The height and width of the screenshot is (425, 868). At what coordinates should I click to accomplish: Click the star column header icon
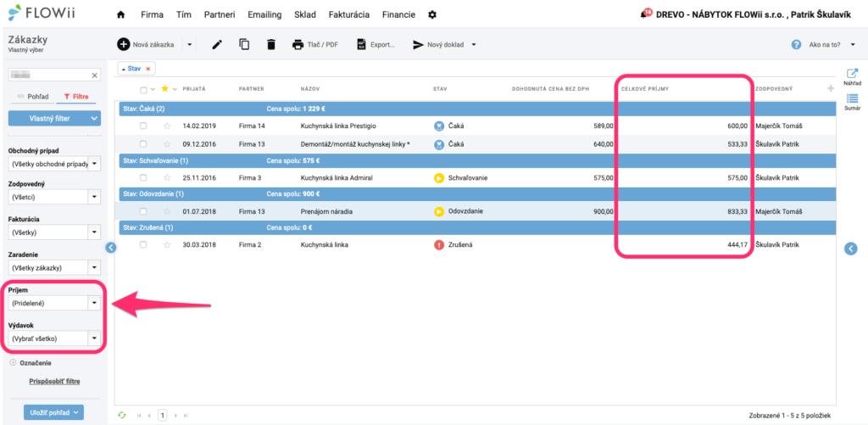point(164,89)
